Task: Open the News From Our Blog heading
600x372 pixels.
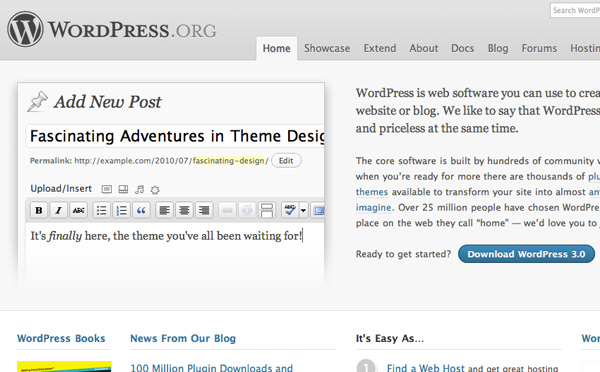Action: 183,338
